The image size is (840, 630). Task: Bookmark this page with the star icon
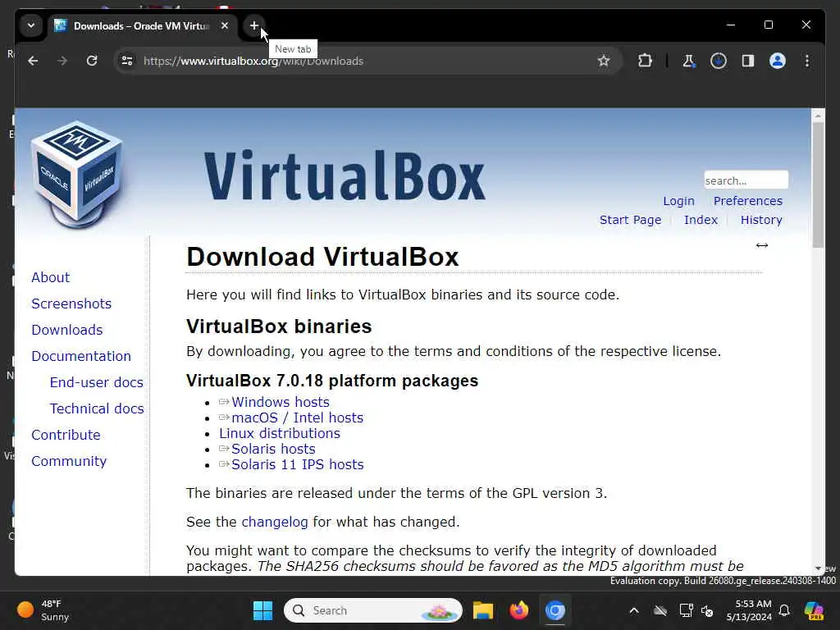click(x=604, y=61)
